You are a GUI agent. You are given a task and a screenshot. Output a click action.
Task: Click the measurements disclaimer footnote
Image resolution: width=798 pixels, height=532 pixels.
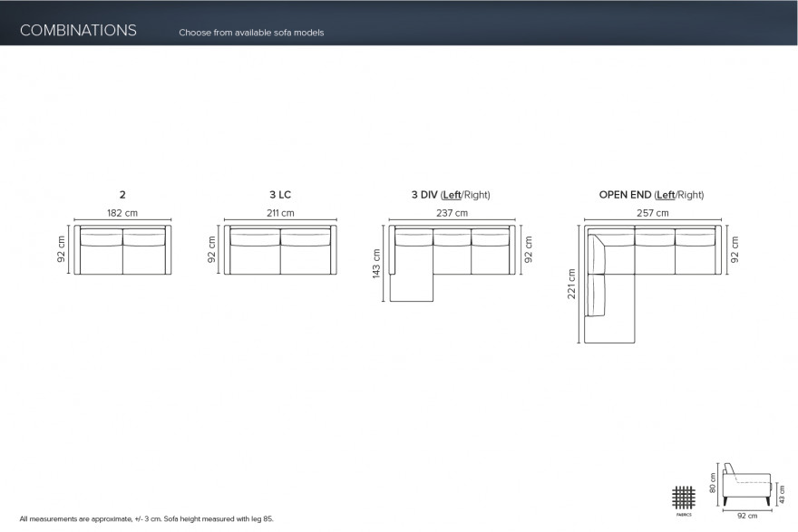tap(147, 518)
